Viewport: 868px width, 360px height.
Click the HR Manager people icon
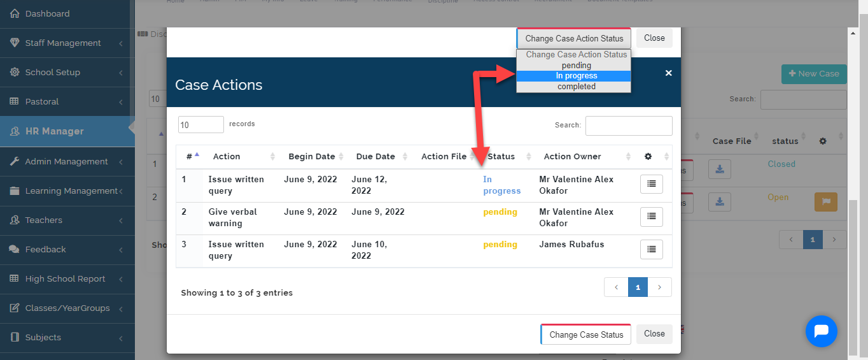pyautogui.click(x=15, y=131)
